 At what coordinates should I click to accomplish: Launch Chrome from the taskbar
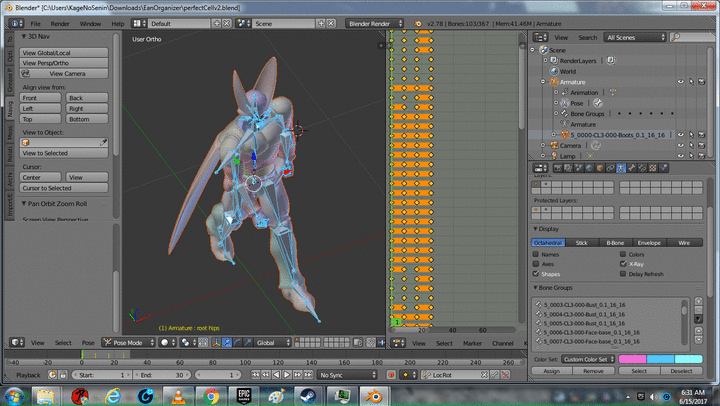[x=211, y=396]
